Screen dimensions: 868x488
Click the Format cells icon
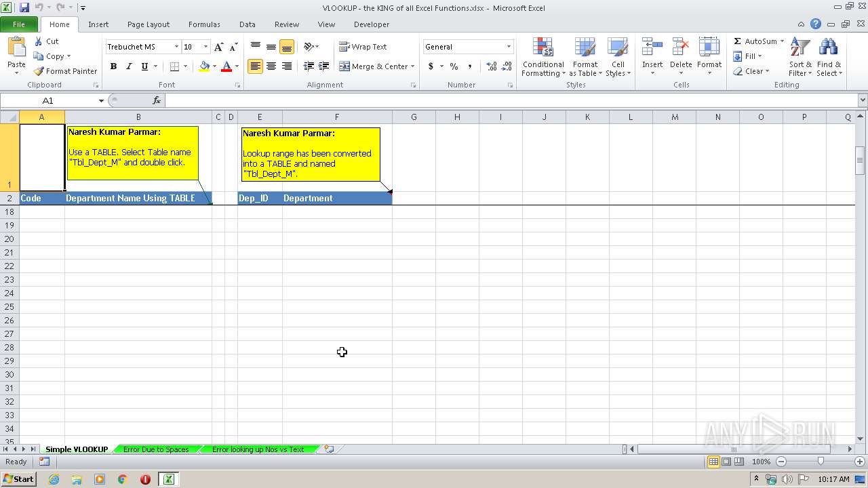(x=709, y=47)
